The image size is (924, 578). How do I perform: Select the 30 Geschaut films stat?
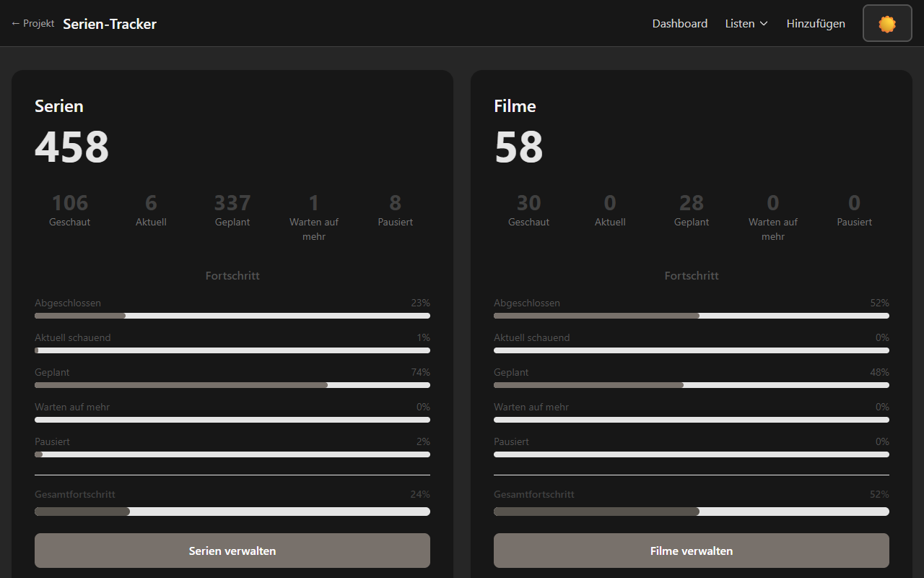[529, 210]
